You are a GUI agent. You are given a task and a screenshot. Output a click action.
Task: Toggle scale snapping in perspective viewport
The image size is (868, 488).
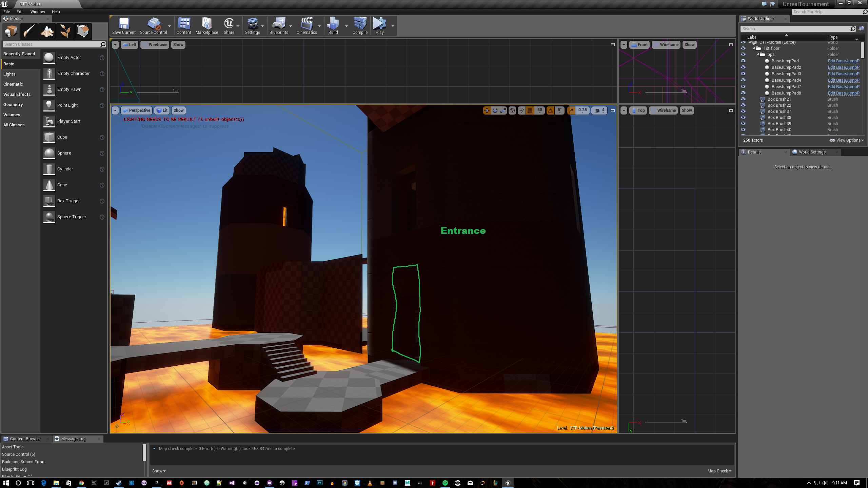click(x=571, y=110)
